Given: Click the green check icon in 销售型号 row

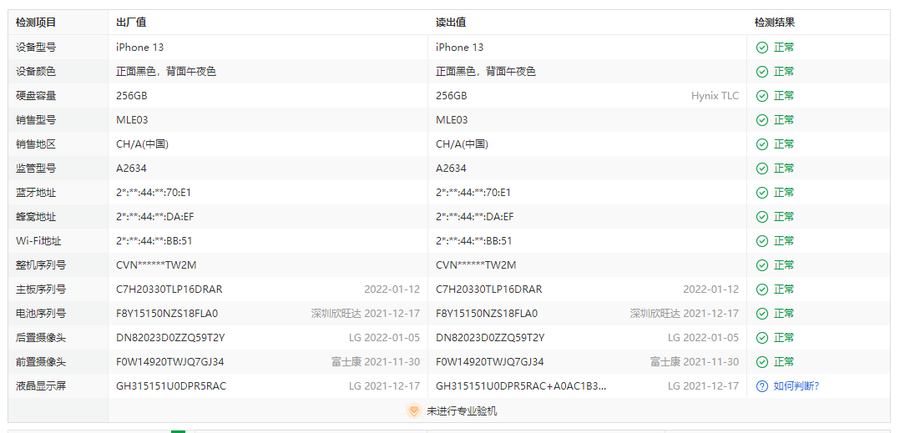Looking at the screenshot, I should [762, 120].
